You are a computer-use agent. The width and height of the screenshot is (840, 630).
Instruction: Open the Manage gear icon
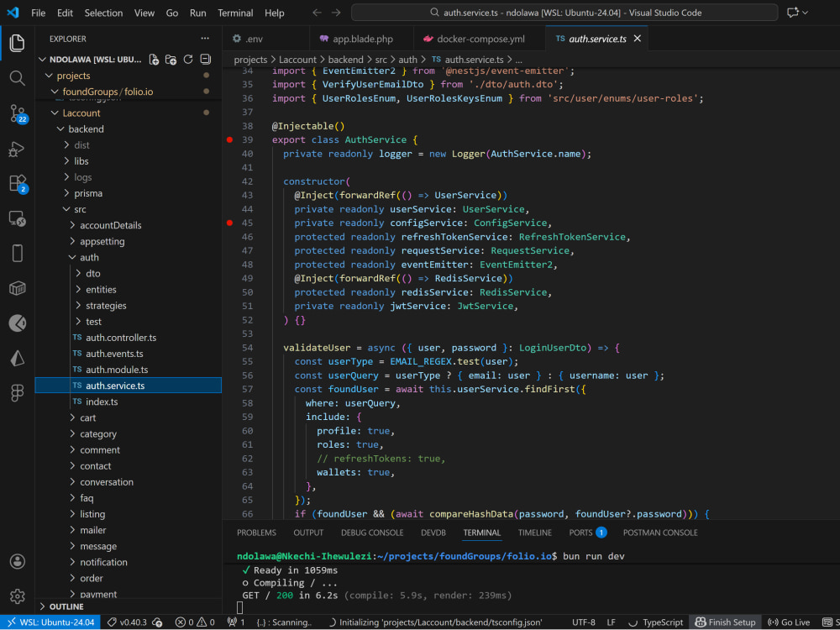click(17, 596)
